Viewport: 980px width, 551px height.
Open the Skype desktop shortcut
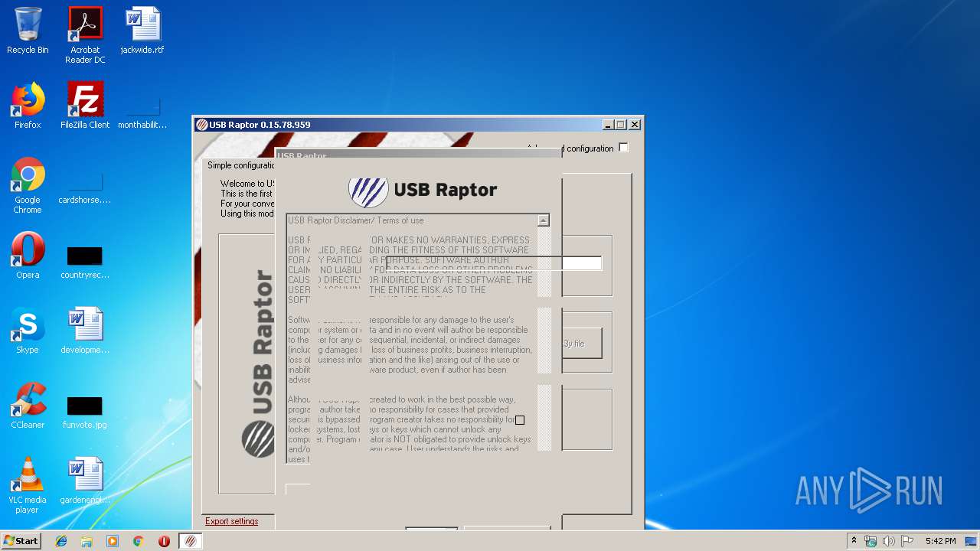(x=28, y=331)
